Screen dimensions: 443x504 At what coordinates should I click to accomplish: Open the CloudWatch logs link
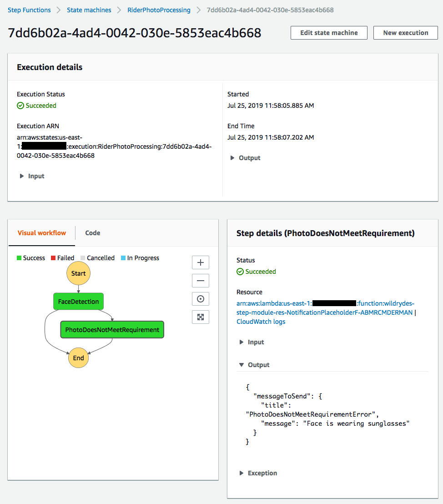click(x=261, y=322)
